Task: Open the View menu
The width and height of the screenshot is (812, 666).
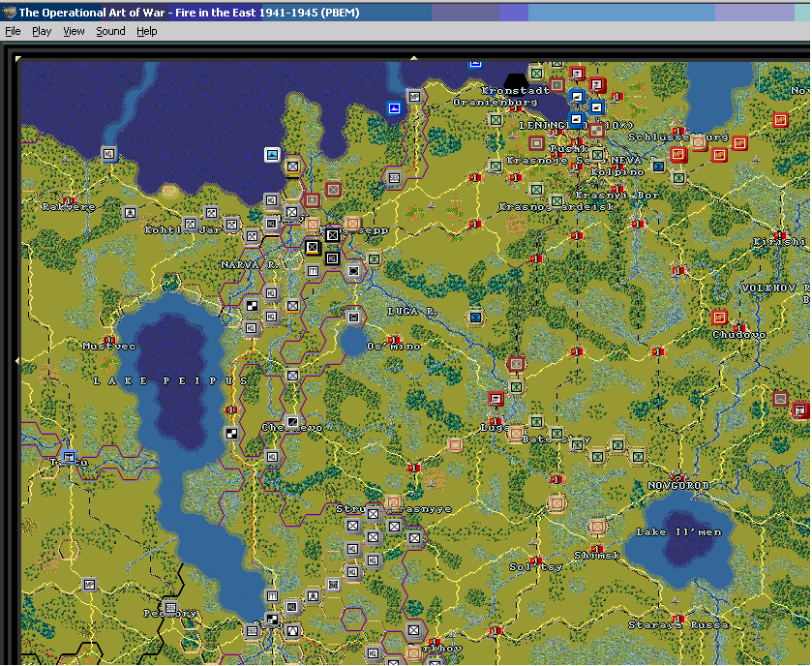Action: pos(75,32)
